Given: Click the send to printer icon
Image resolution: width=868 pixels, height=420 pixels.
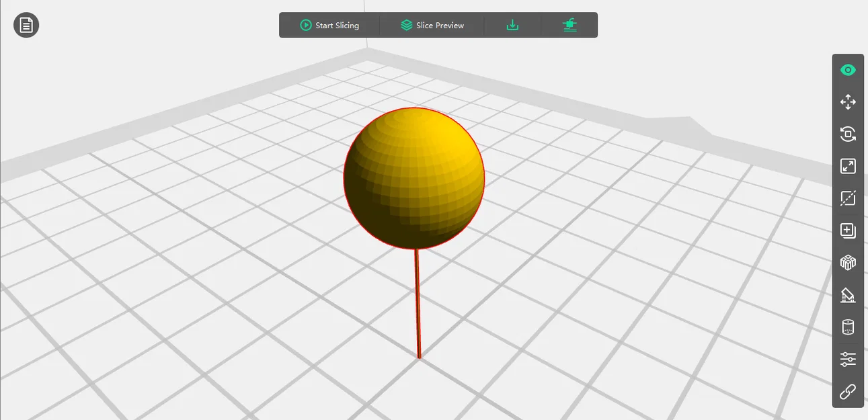Looking at the screenshot, I should pos(569,26).
